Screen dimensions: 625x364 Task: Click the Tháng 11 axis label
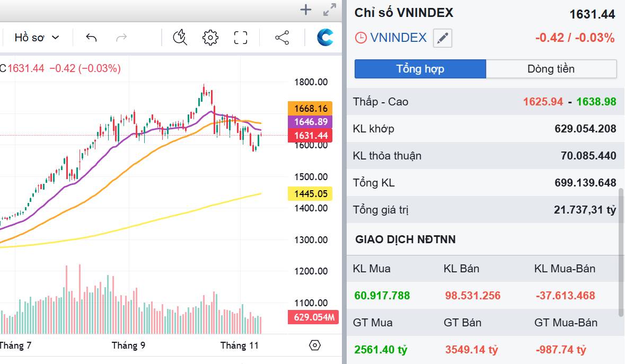coord(239,345)
